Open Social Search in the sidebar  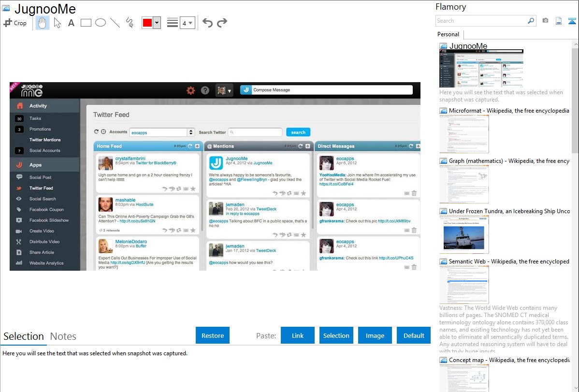point(43,199)
